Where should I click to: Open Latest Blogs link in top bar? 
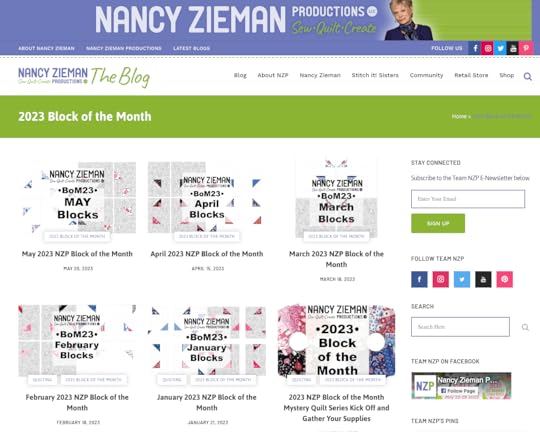(191, 48)
